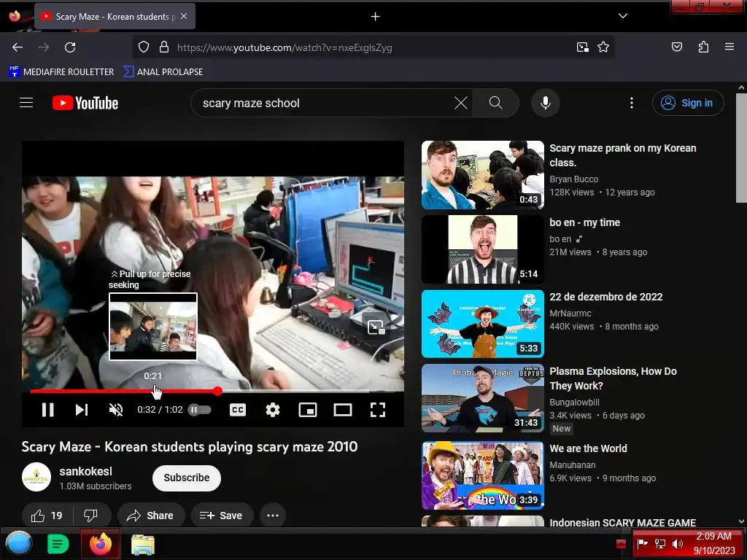Open the taskbar clock showing 2:09 AM

point(713,543)
